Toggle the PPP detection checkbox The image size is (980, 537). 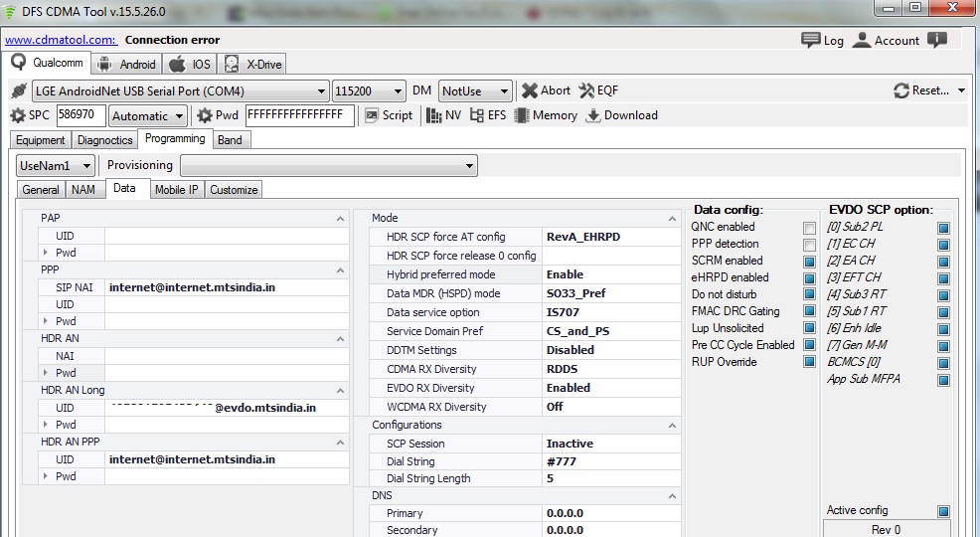809,245
